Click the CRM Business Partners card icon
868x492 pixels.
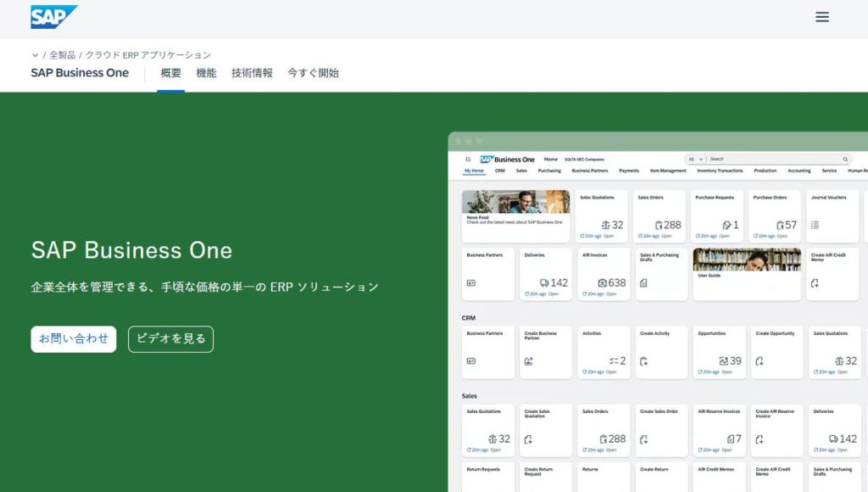click(471, 361)
